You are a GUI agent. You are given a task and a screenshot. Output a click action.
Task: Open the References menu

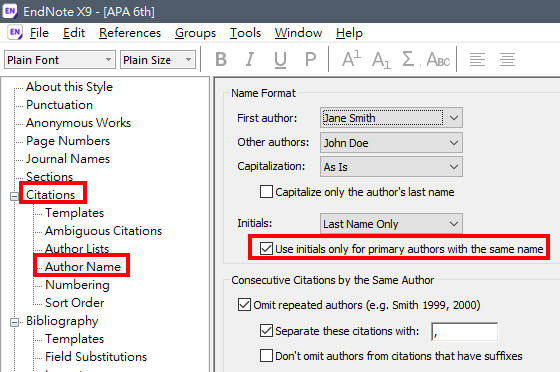[130, 33]
